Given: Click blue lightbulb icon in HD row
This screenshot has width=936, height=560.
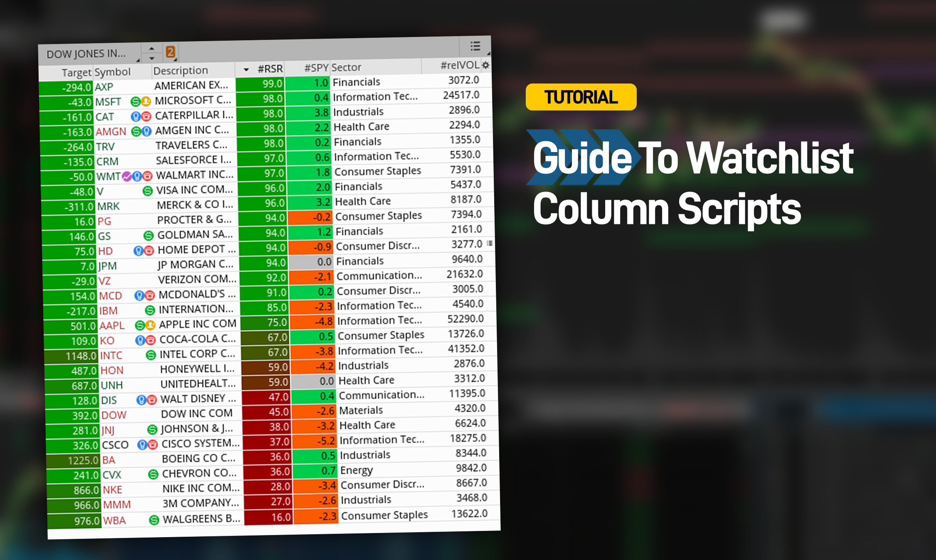Looking at the screenshot, I should (x=138, y=251).
